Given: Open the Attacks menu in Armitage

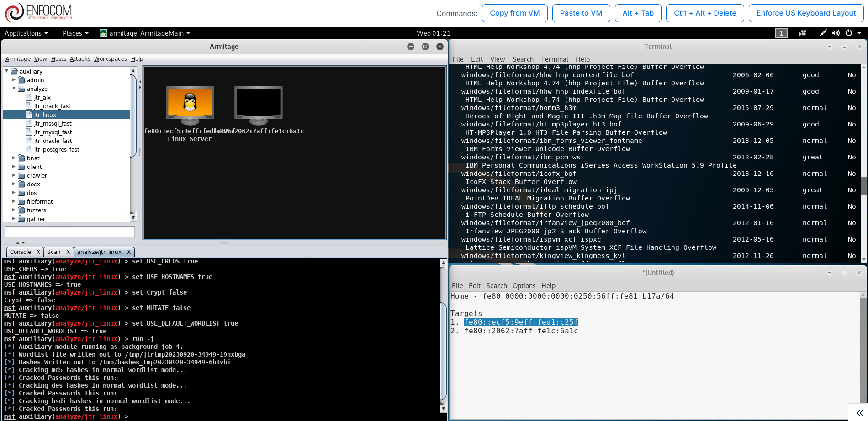Looking at the screenshot, I should pyautogui.click(x=80, y=58).
